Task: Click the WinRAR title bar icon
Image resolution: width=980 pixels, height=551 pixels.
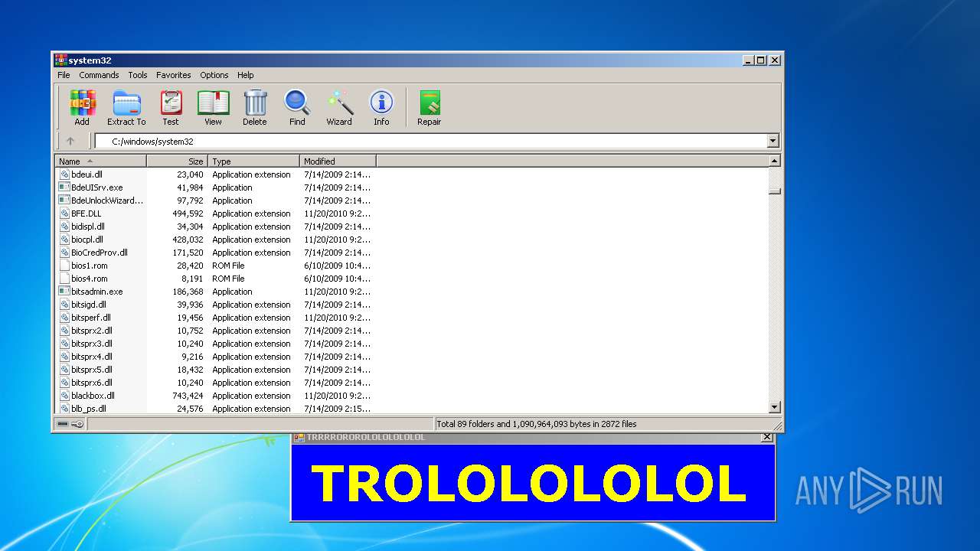Action: click(x=60, y=60)
